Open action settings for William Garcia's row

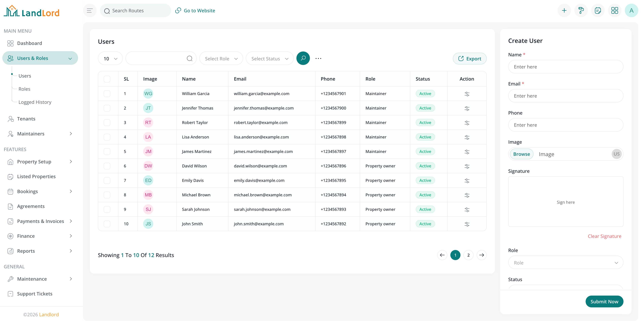pyautogui.click(x=467, y=94)
